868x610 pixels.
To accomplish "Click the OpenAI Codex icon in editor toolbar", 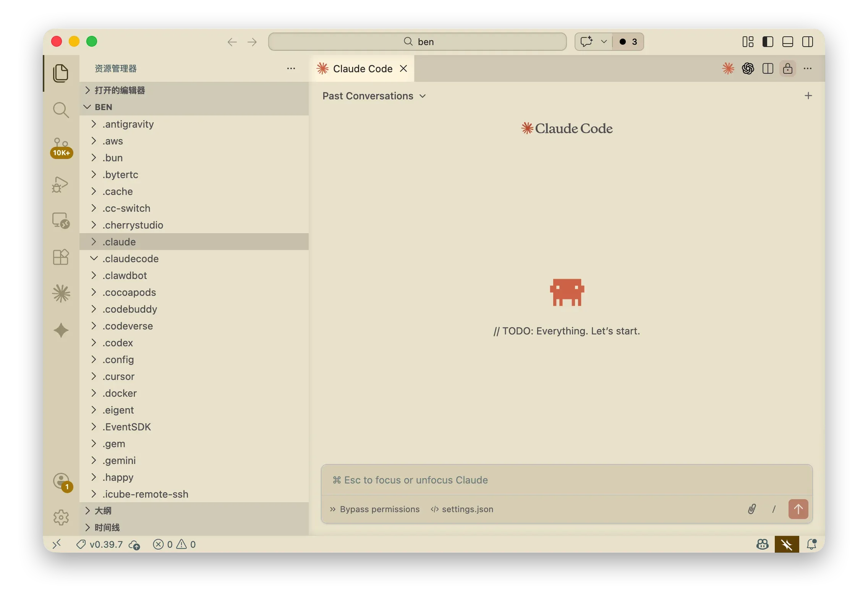I will point(748,69).
